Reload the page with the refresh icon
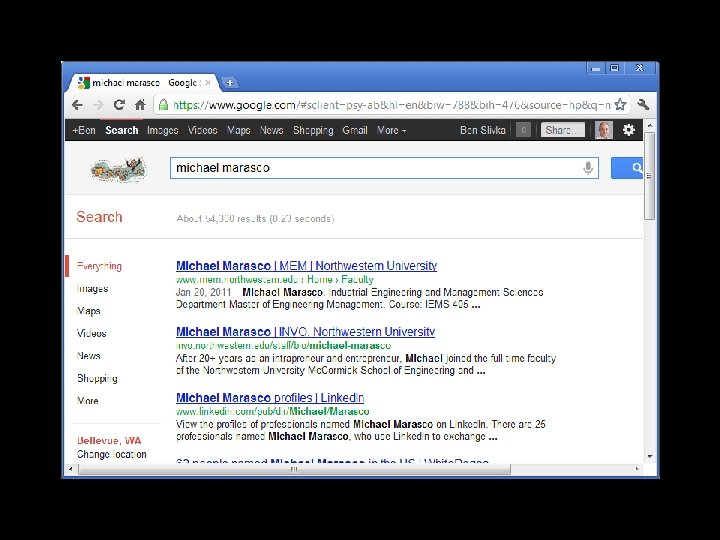720x540 pixels. click(119, 105)
